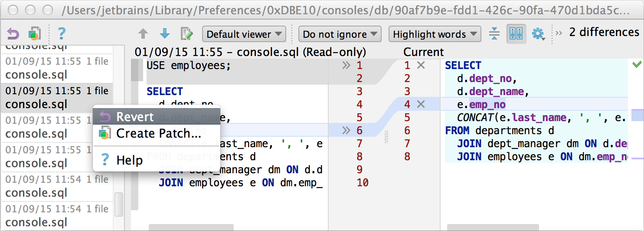Open the diff settings gear menu
644x231 pixels.
coord(538,34)
